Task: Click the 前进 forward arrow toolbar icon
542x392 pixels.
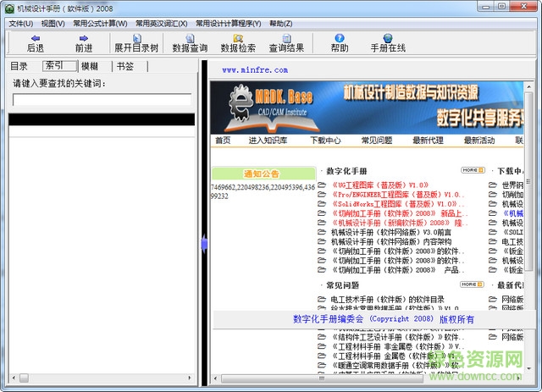Action: (x=84, y=38)
